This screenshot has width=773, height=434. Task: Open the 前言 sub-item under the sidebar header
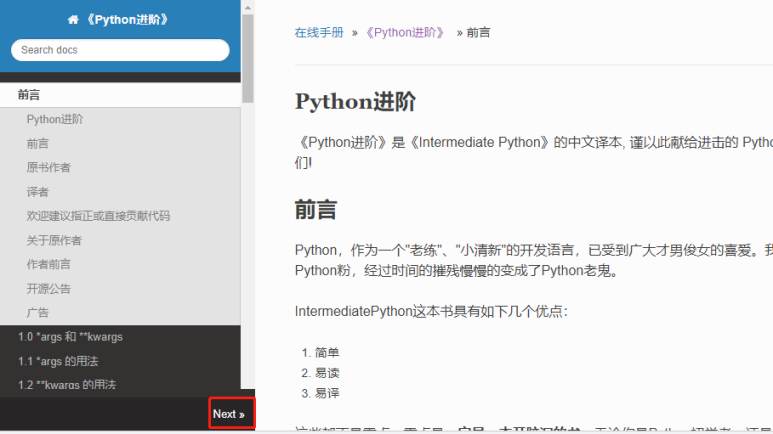(37, 144)
